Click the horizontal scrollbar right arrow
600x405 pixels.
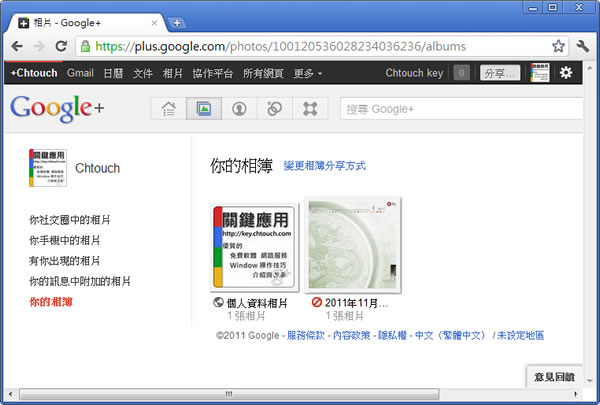coord(576,394)
